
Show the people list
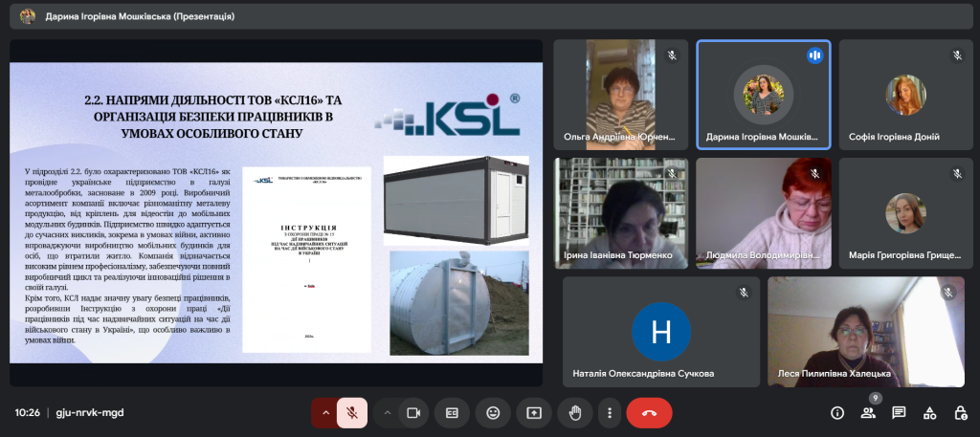coord(868,413)
